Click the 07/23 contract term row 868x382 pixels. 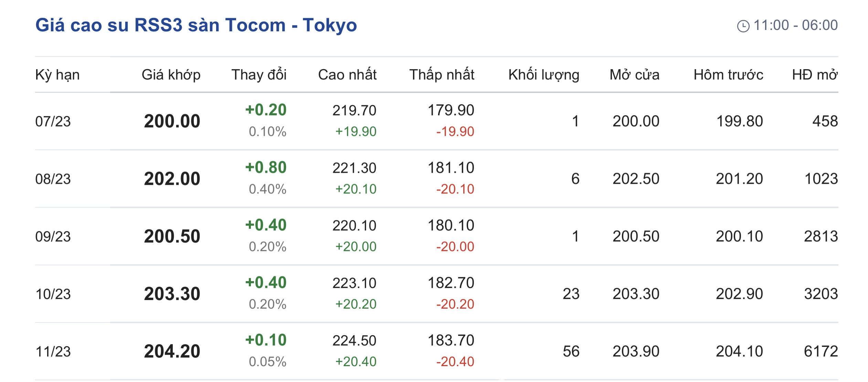[x=437, y=121]
